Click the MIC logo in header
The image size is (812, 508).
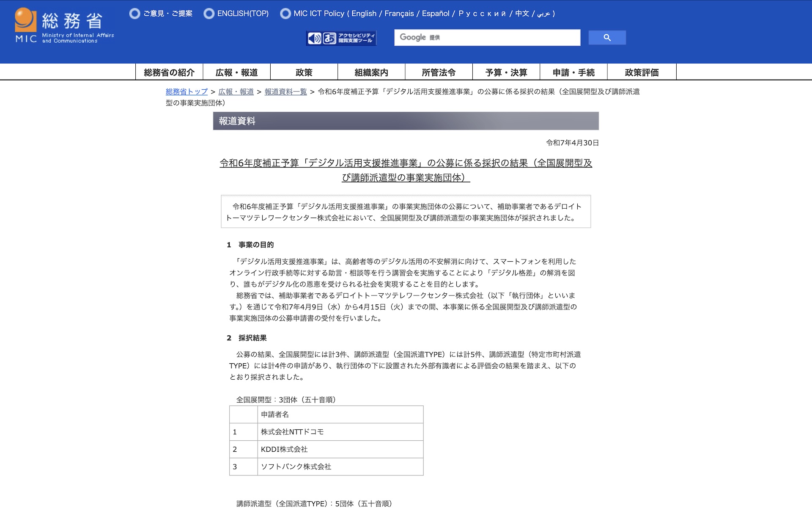click(64, 26)
